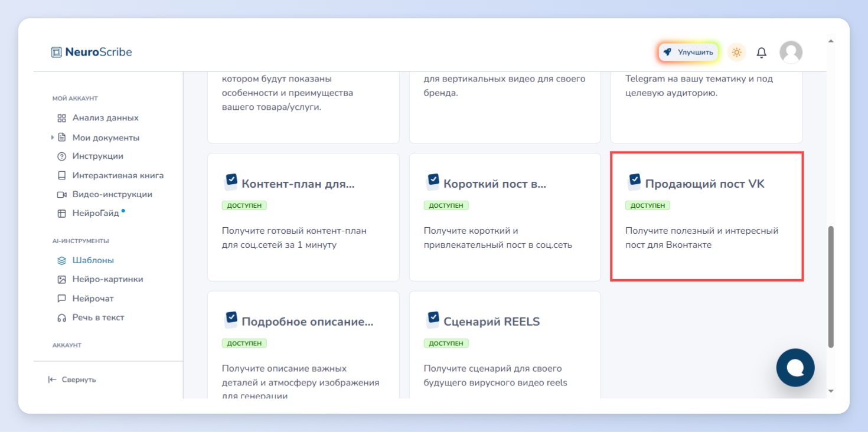Click the Интерактивная книга book icon
This screenshot has width=868, height=432.
click(x=61, y=175)
